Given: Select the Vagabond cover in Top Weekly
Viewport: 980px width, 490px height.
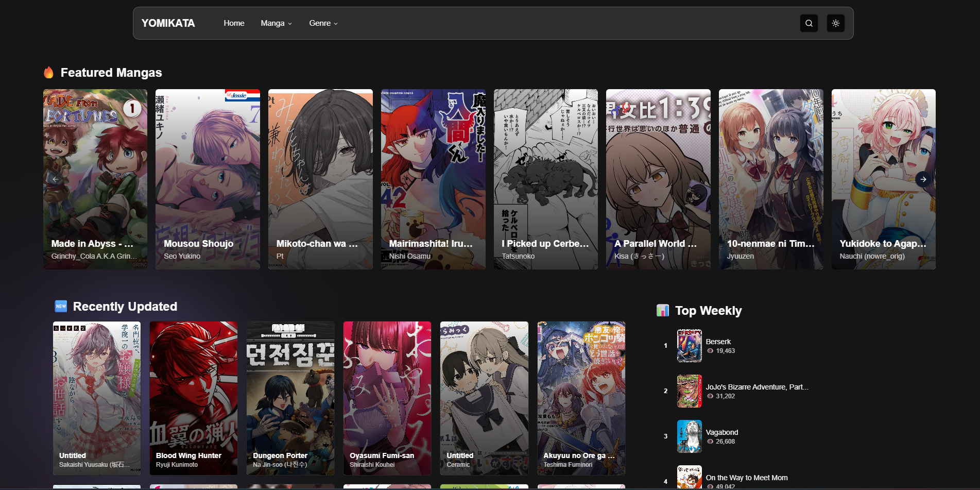Looking at the screenshot, I should [689, 436].
